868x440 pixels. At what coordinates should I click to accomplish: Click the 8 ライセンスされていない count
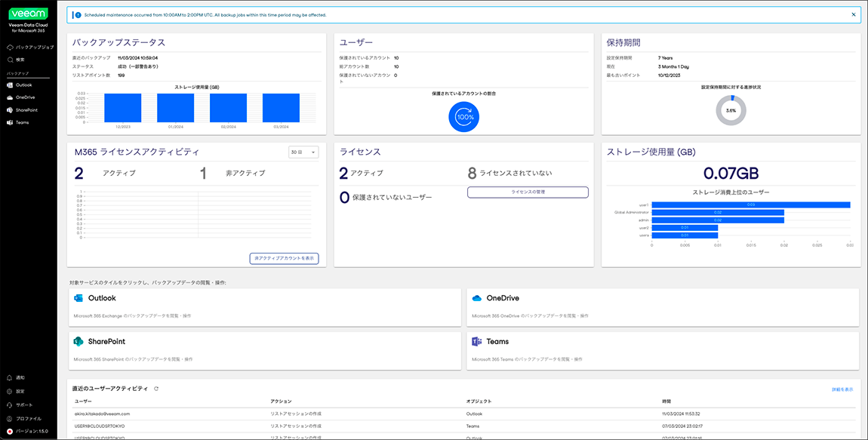[509, 174]
